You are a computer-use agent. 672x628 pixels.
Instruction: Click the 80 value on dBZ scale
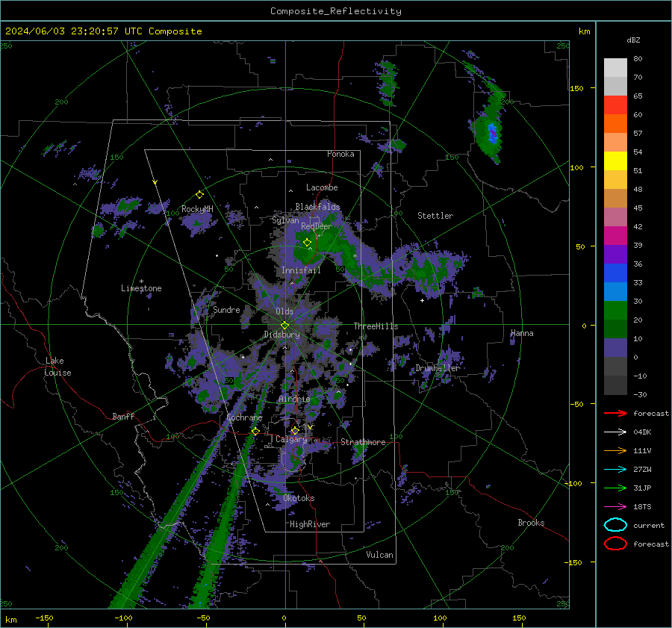click(x=638, y=59)
